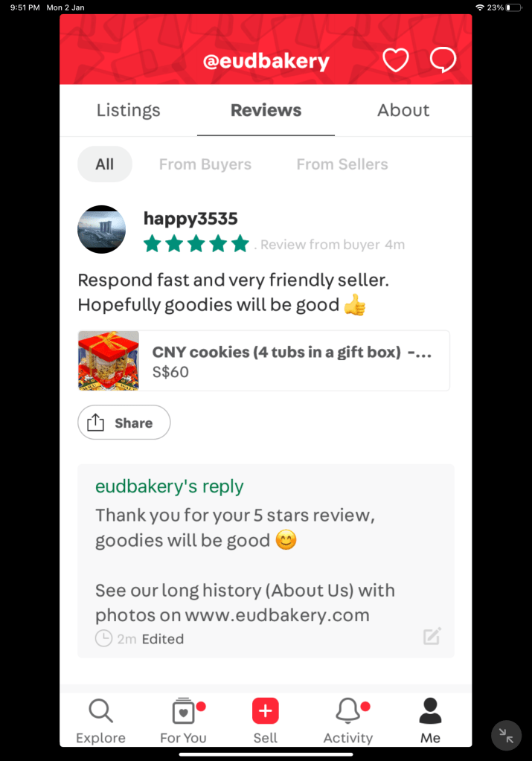
Task: Tap the CNY cookies gift box thumbnail
Action: 109,361
